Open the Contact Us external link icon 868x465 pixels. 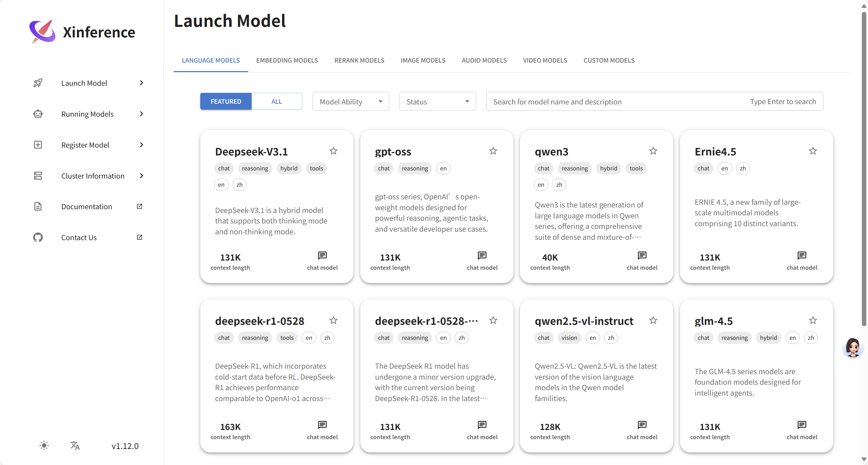point(140,237)
